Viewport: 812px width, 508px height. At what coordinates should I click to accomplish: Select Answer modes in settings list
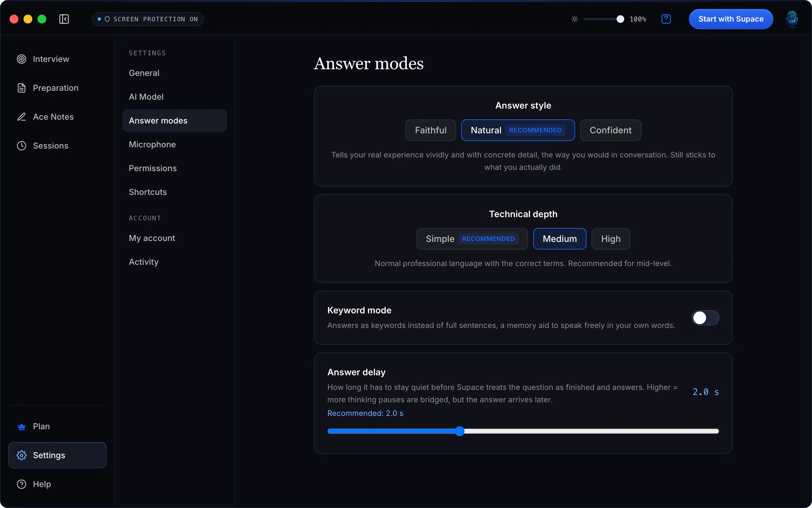(x=174, y=121)
